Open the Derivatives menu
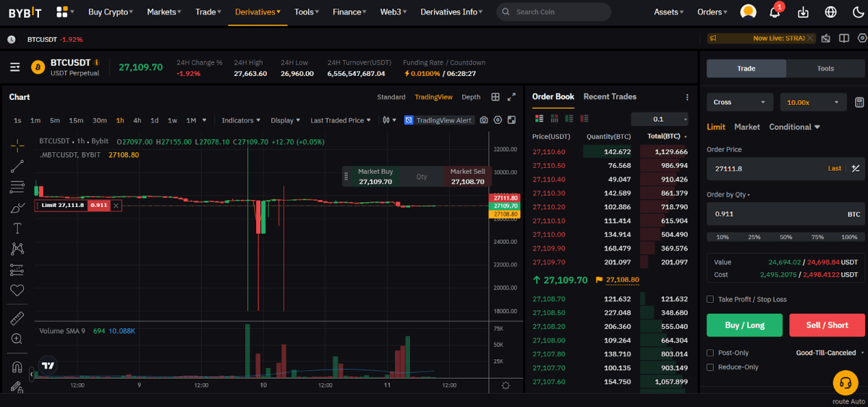 tap(258, 12)
